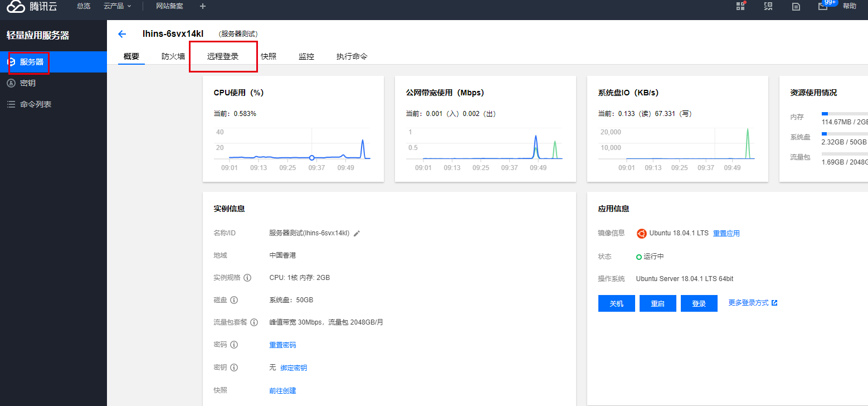Click info icon next to 磁盘
The image size is (868, 406).
click(x=234, y=300)
